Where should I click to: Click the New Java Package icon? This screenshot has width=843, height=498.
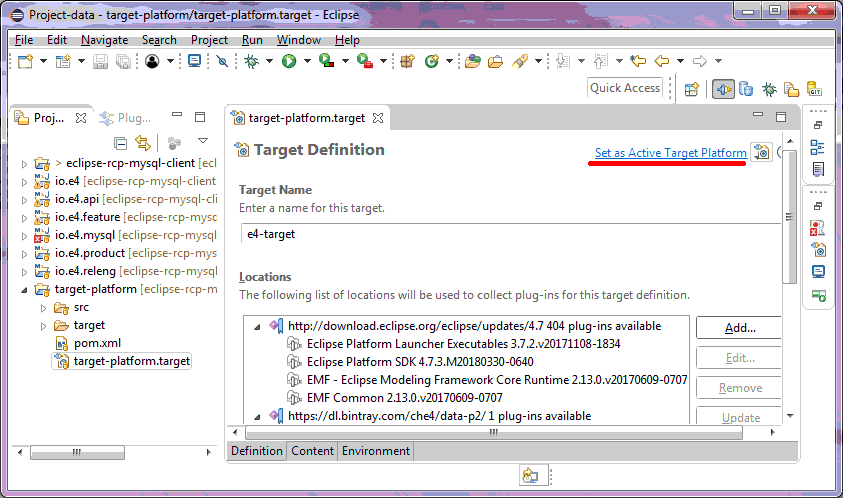[x=408, y=61]
